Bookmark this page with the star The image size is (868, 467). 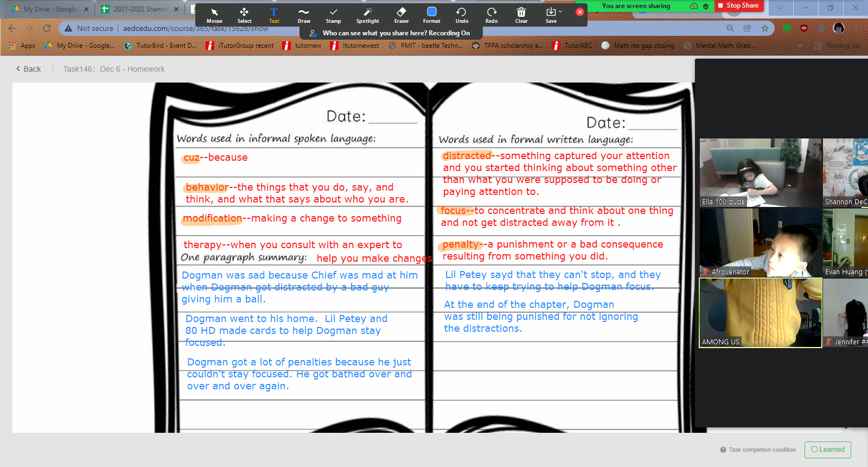point(765,28)
